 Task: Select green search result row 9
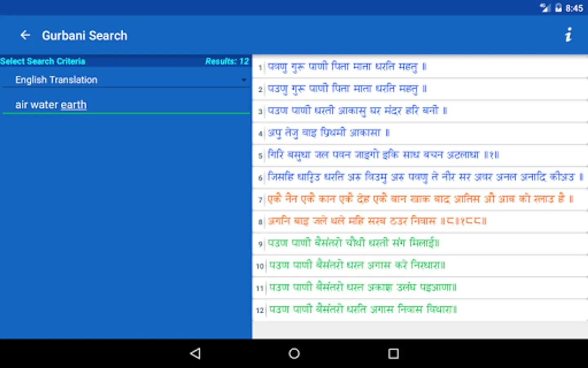(x=420, y=243)
